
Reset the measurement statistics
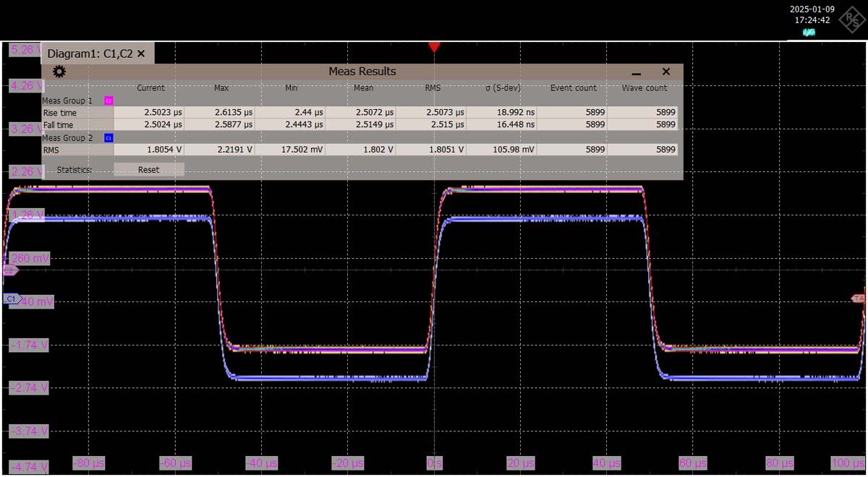pos(148,170)
